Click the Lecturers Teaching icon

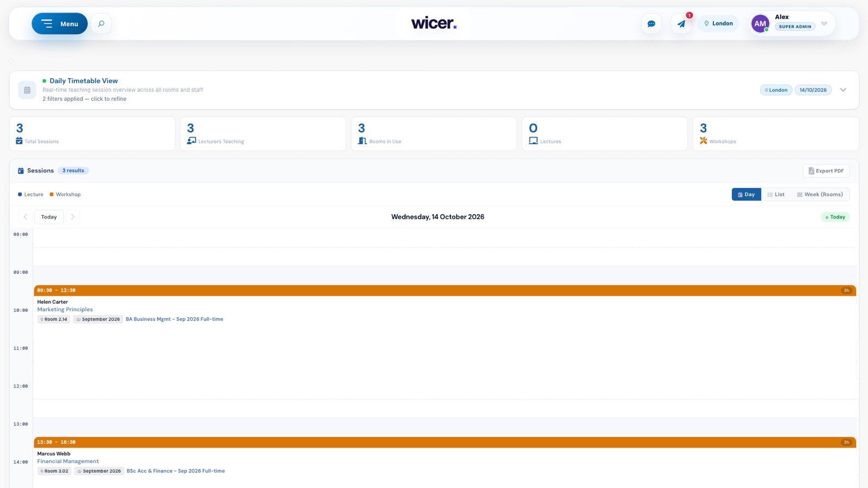point(192,141)
